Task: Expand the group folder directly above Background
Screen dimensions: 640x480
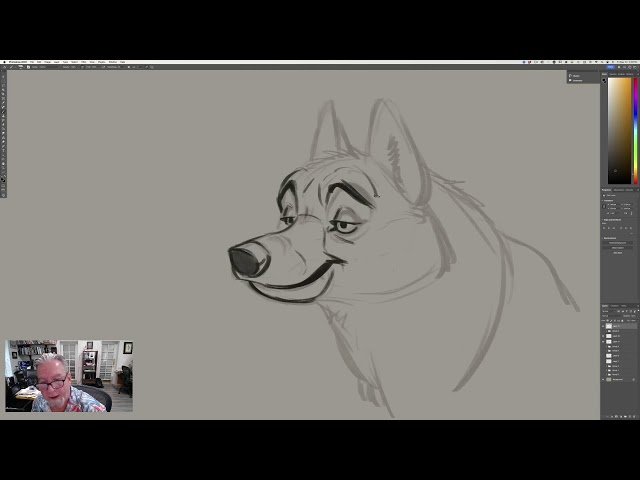Action: [x=607, y=375]
